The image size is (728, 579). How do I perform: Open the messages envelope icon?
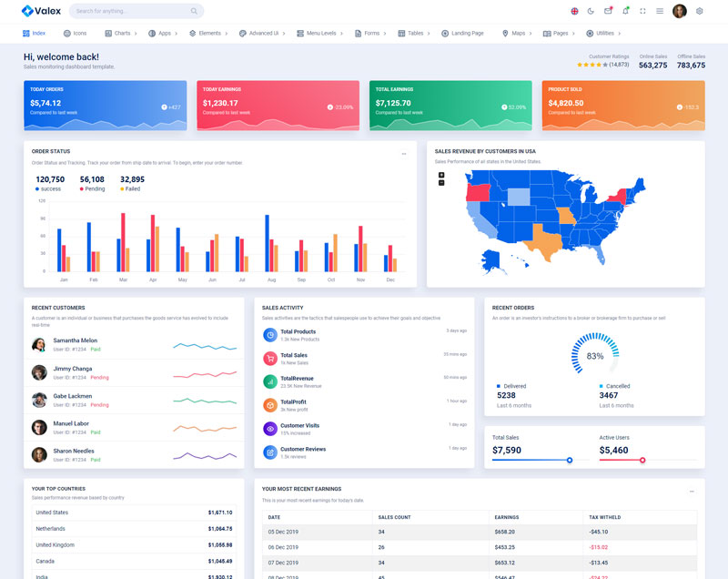[x=608, y=11]
